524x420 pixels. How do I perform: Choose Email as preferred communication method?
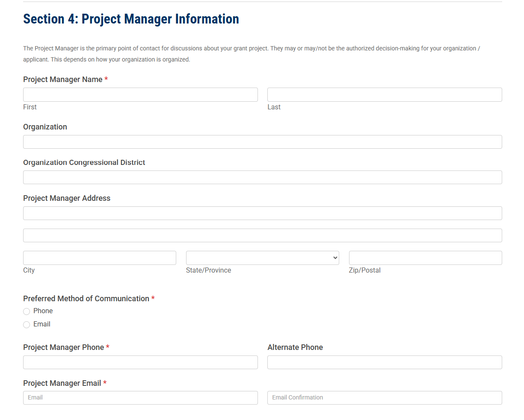point(27,325)
